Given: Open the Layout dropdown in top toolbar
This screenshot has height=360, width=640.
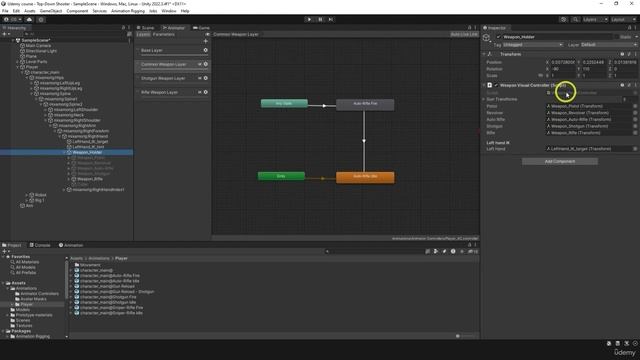Looking at the screenshot, I should 624,19.
